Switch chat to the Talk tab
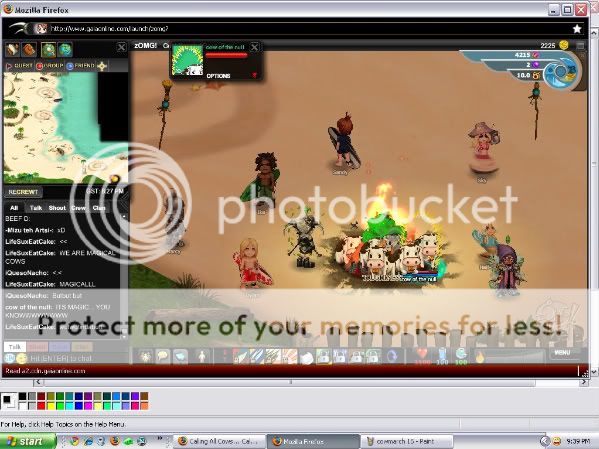Image resolution: width=599 pixels, height=449 pixels. 36,208
